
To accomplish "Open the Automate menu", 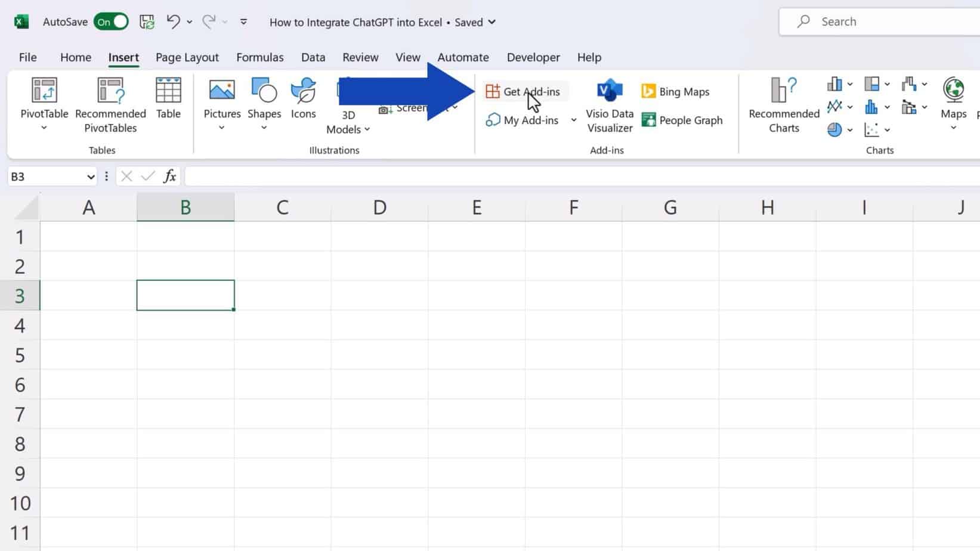I will tap(463, 57).
